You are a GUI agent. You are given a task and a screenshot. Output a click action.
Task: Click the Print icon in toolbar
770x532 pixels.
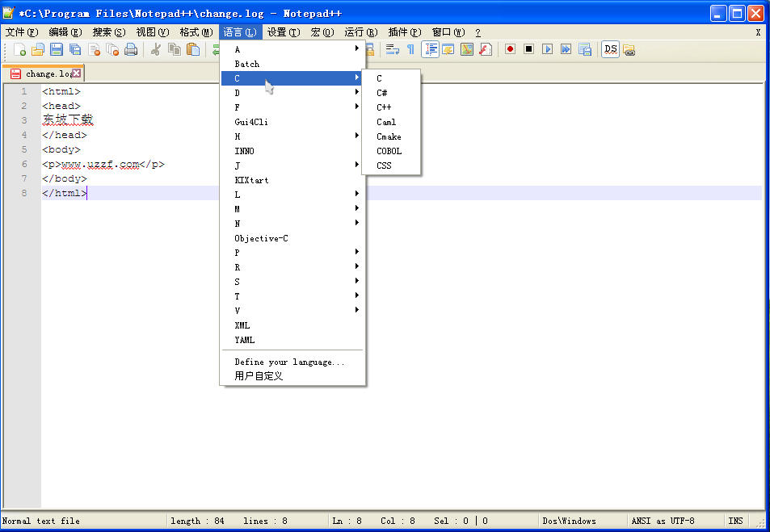coord(130,50)
